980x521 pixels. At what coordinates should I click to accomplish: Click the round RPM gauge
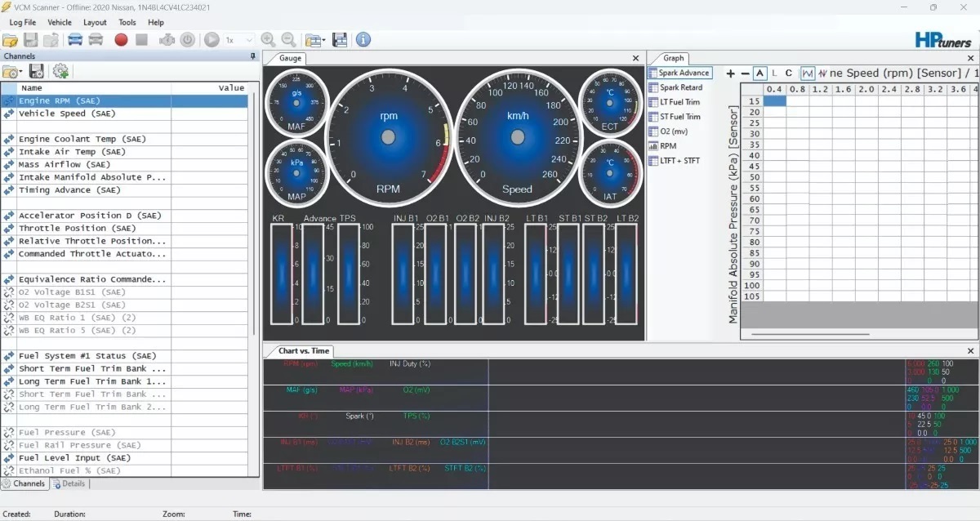point(389,136)
